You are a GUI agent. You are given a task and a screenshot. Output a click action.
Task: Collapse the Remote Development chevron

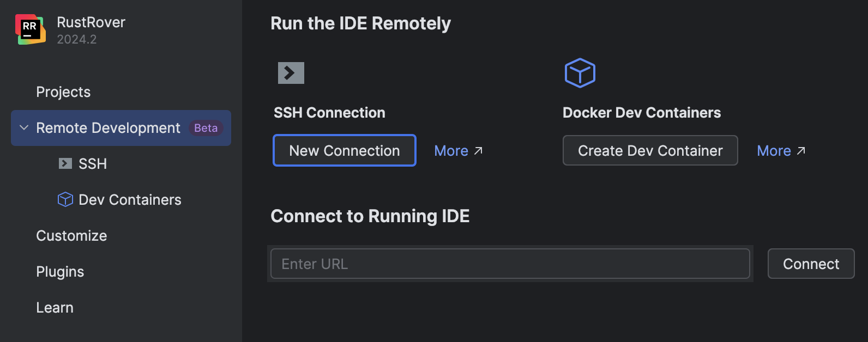24,128
